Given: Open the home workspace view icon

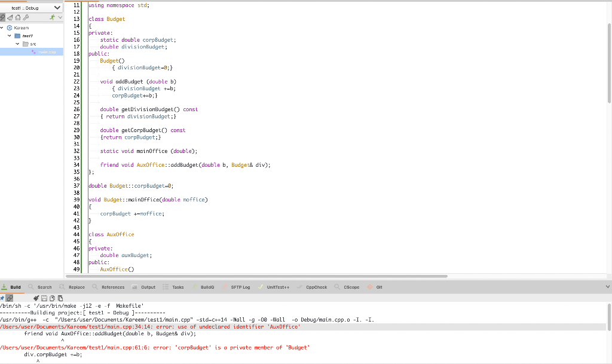Looking at the screenshot, I should click(19, 17).
